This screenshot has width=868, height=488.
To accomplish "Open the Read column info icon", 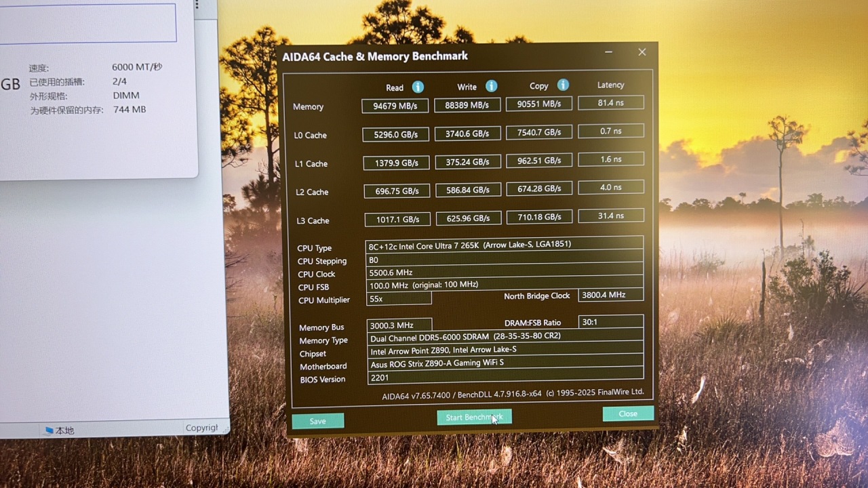I will point(418,87).
